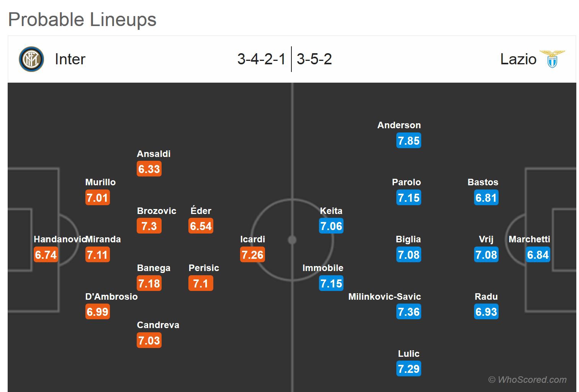Viewport: 579px width, 392px height.
Task: Click the Inter club crest icon
Action: point(31,59)
